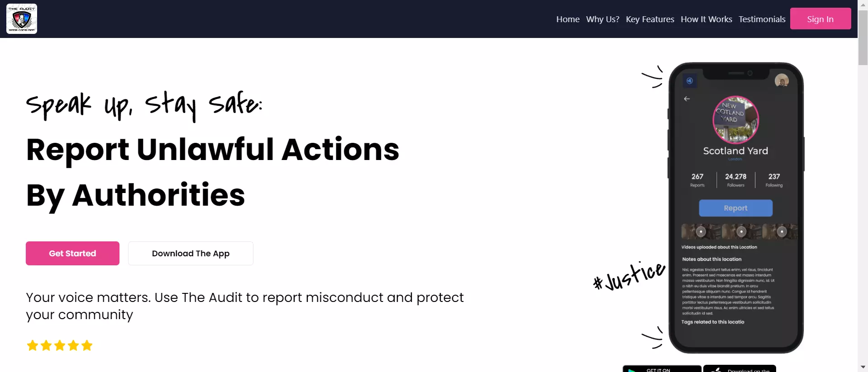Click the pink Sign In button
The image size is (868, 372).
click(x=820, y=19)
